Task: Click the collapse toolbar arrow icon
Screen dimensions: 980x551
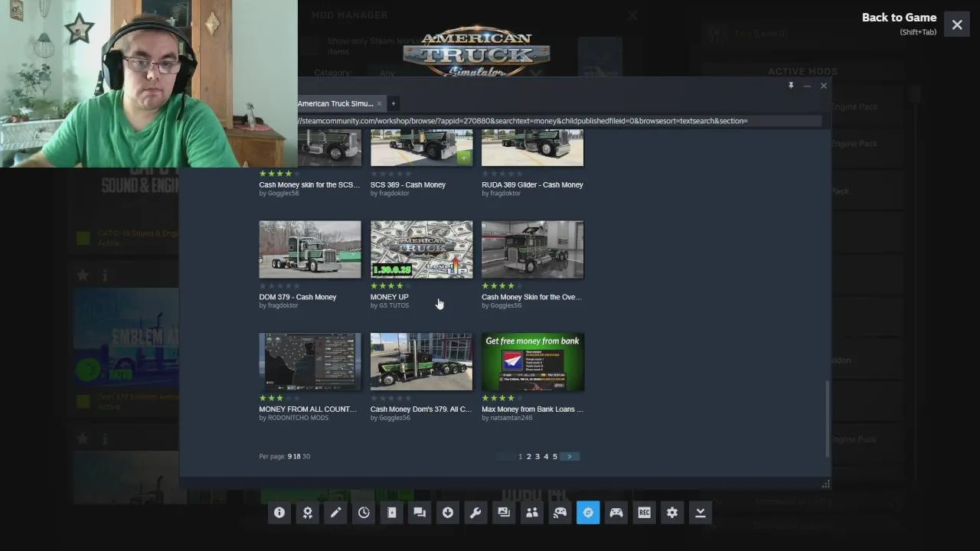Action: 700,513
